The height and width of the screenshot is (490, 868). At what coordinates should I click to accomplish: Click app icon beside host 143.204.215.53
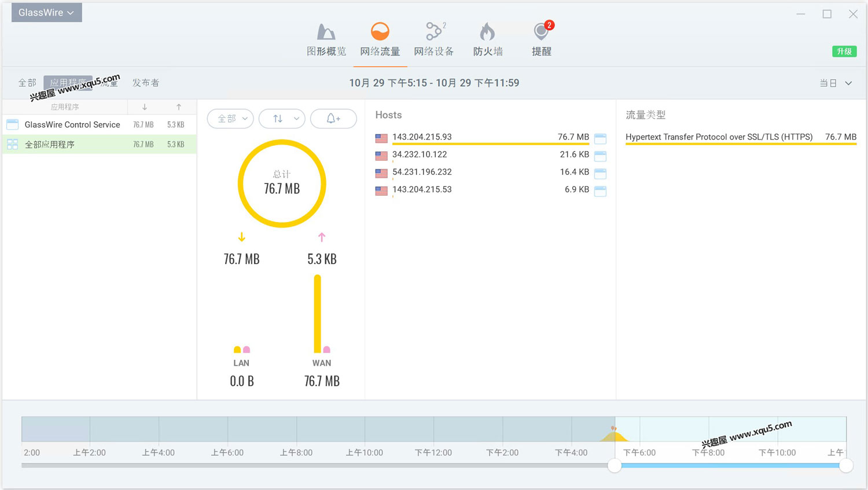601,190
